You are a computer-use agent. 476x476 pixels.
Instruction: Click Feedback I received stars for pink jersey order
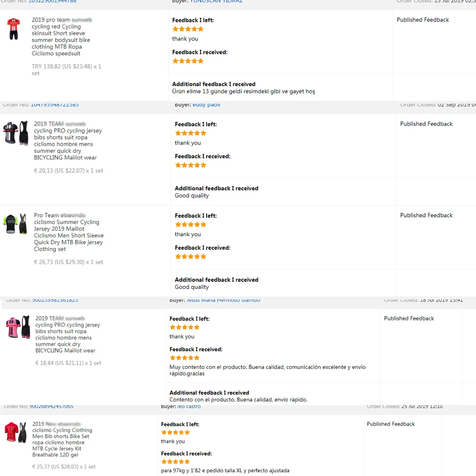(x=184, y=357)
